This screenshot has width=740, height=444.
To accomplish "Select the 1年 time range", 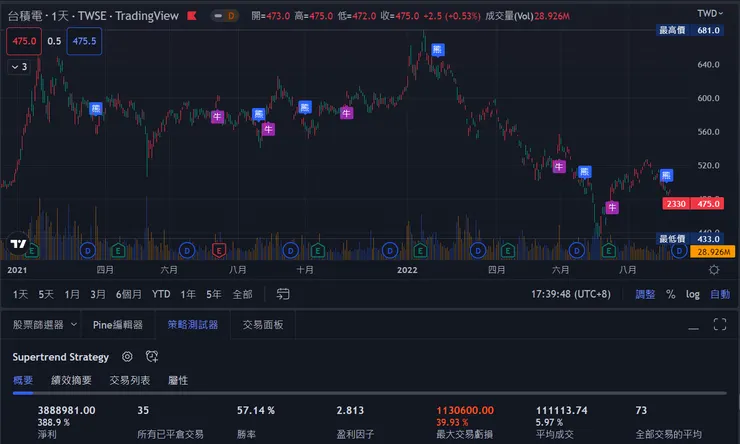I will (x=188, y=294).
